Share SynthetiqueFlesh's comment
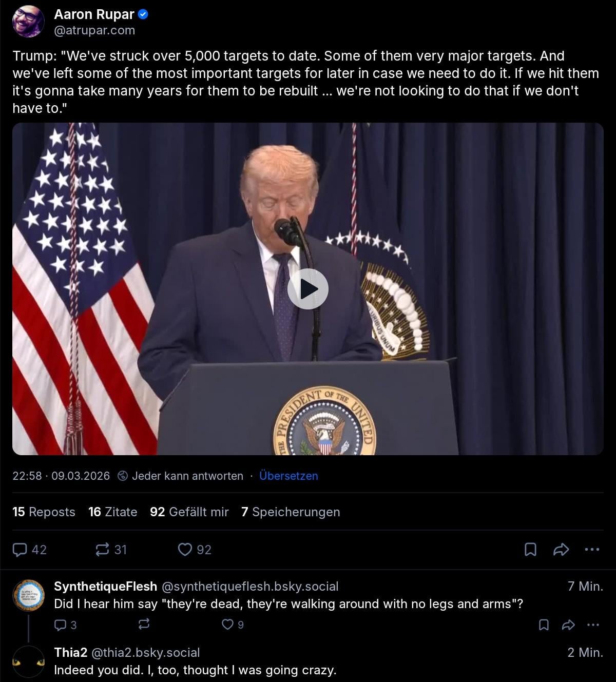The height and width of the screenshot is (682, 616). 568,625
